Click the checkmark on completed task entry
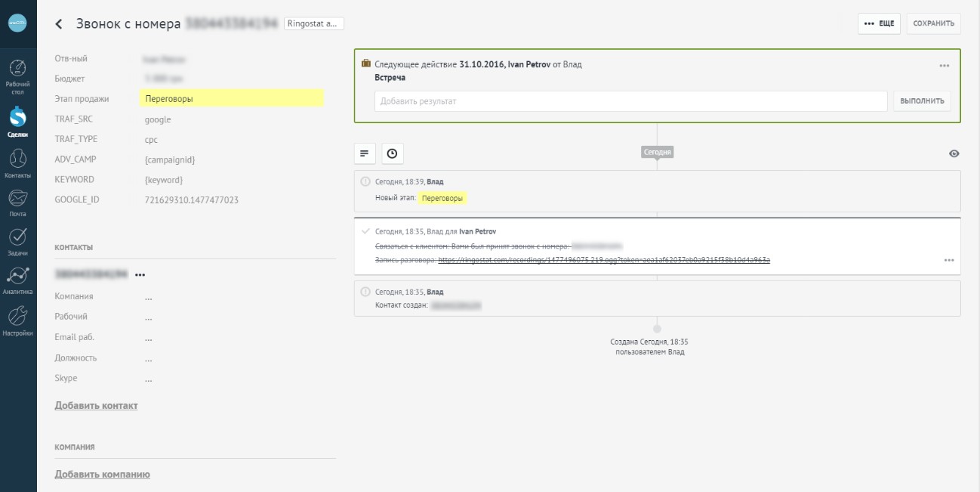The width and height of the screenshot is (980, 492). 365,231
